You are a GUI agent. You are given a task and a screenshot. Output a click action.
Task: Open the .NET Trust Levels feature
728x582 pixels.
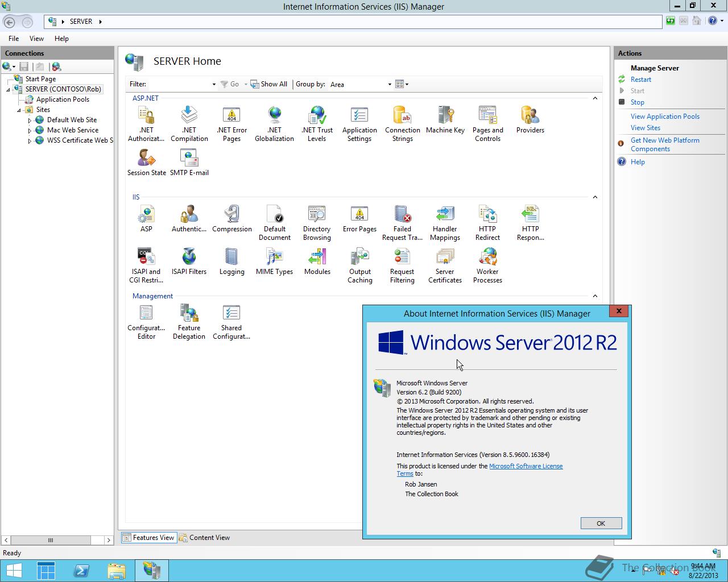[317, 124]
